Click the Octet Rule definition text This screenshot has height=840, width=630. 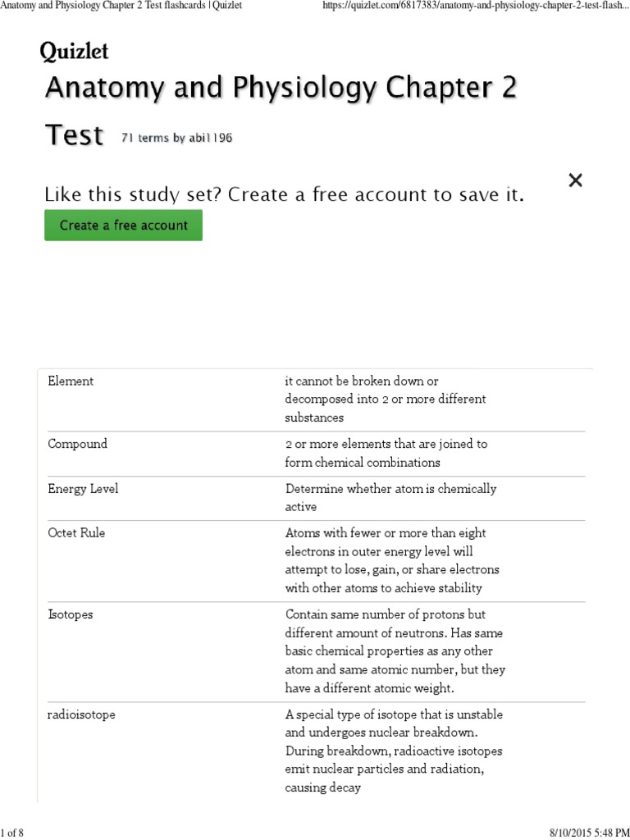point(392,560)
